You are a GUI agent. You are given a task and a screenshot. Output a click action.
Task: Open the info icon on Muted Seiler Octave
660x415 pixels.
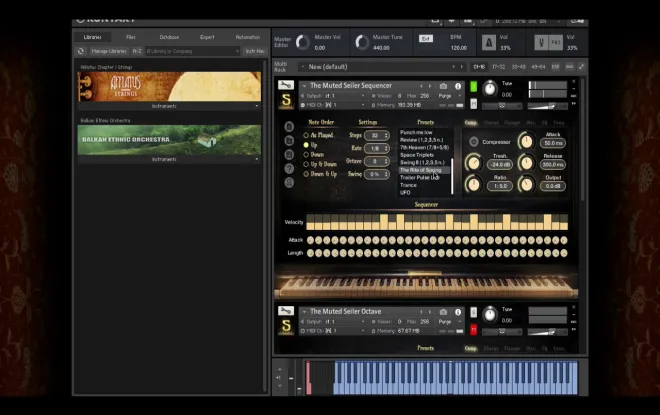[458, 312]
